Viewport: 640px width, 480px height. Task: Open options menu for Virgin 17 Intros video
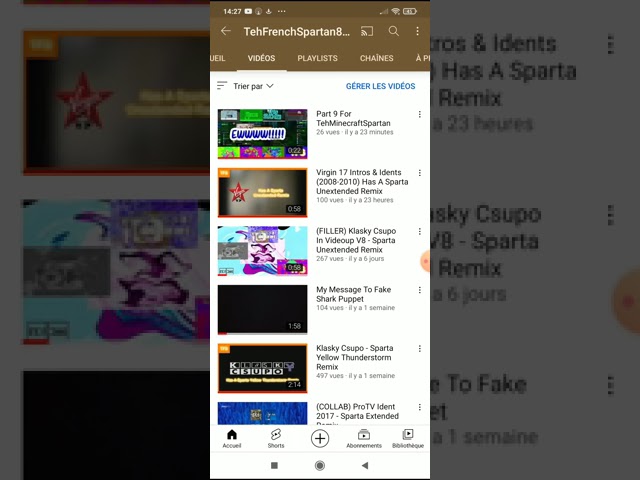pyautogui.click(x=420, y=173)
